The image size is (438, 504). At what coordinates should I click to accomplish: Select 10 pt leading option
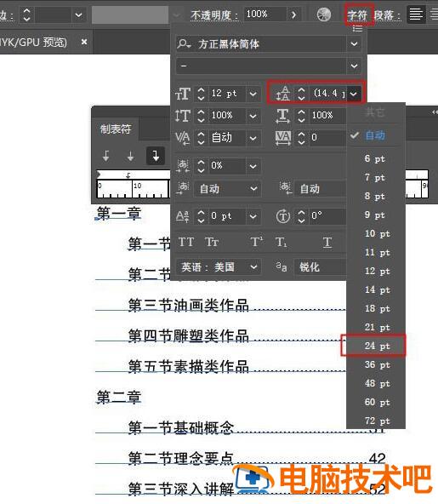point(377,233)
